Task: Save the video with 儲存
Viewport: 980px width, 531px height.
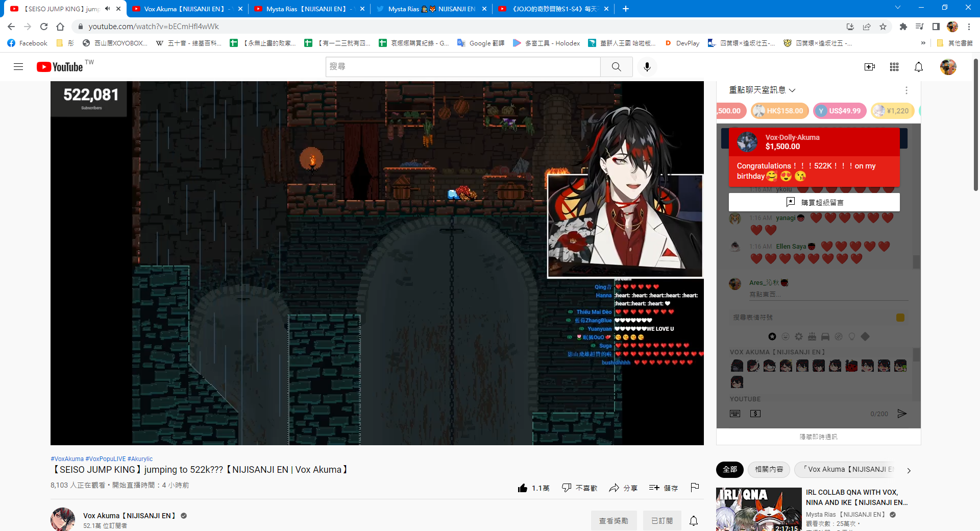Action: 664,488
